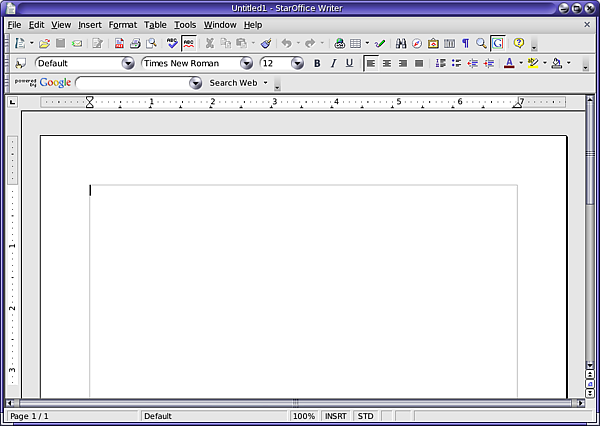This screenshot has width=600, height=426.
Task: Click Decrease Indent icon
Action: pyautogui.click(x=473, y=63)
